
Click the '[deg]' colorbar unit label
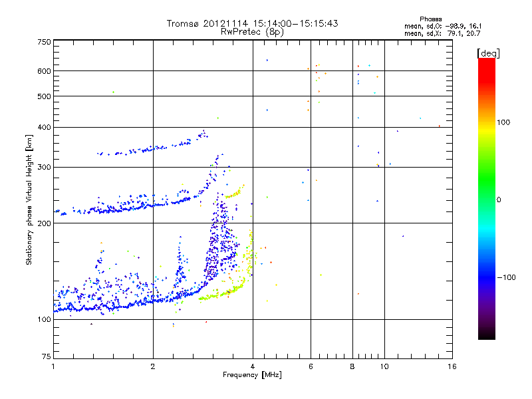488,53
